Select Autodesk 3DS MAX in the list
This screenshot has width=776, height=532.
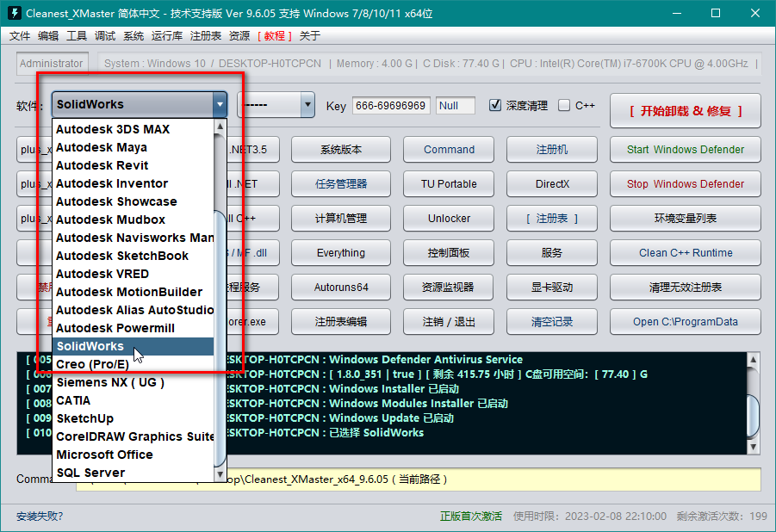[x=133, y=129]
